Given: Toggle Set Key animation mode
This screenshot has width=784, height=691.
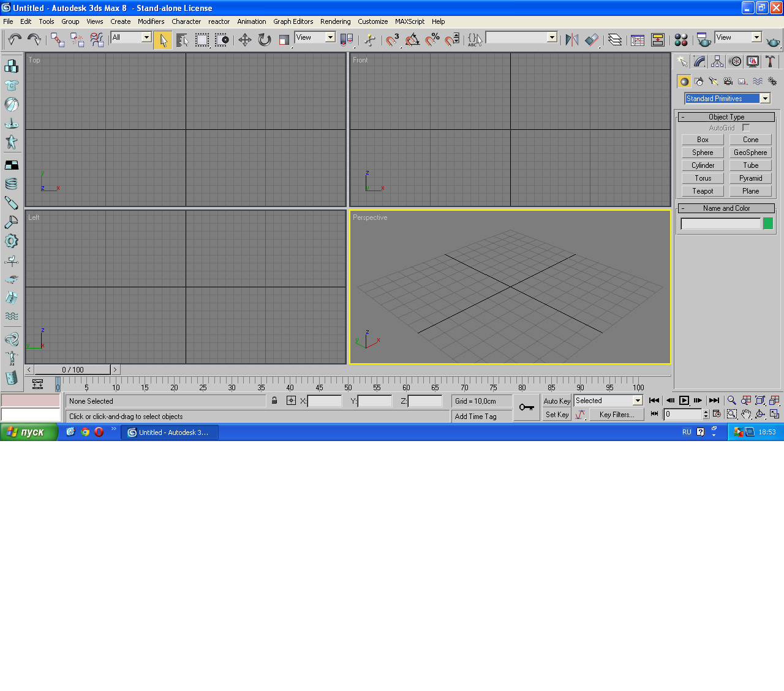Looking at the screenshot, I should pos(557,415).
